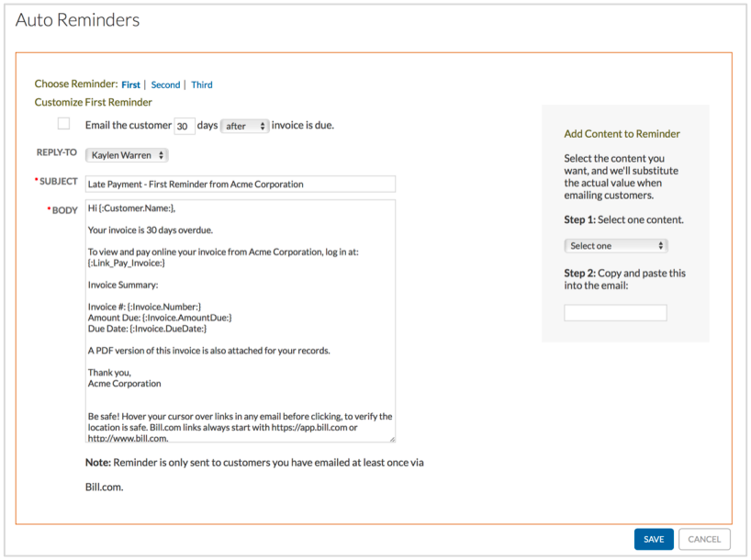Switch to the First reminder tab

coord(130,84)
